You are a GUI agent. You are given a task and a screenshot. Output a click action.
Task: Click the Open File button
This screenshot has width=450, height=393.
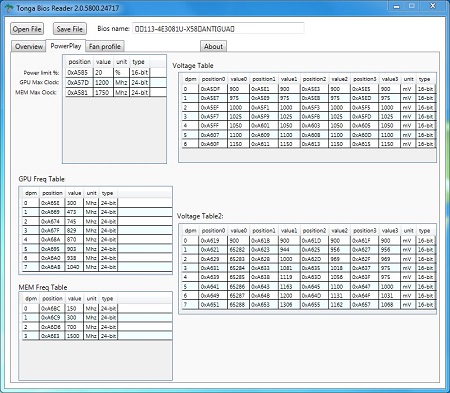coord(27,29)
